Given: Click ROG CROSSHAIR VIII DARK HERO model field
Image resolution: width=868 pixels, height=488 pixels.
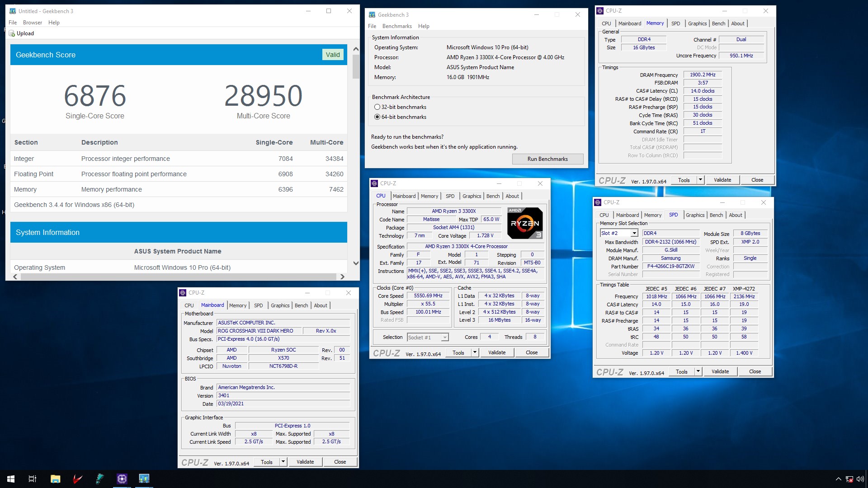Looking at the screenshot, I should [x=259, y=331].
